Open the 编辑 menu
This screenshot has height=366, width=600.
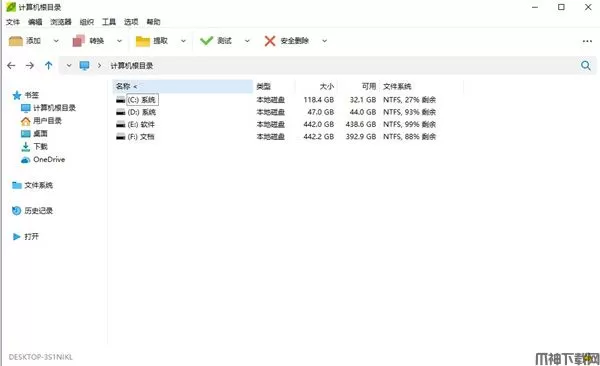pyautogui.click(x=35, y=22)
